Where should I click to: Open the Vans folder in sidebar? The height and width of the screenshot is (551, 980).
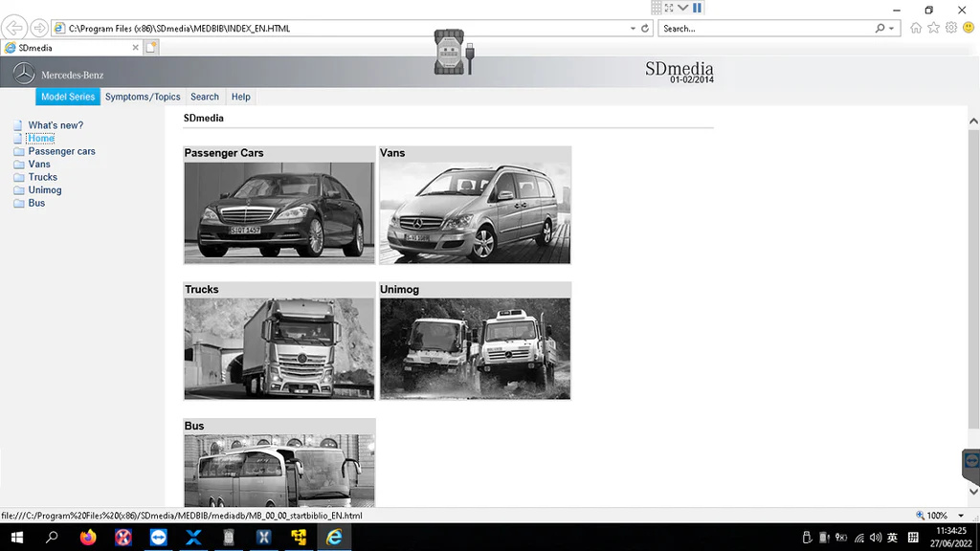tap(38, 165)
